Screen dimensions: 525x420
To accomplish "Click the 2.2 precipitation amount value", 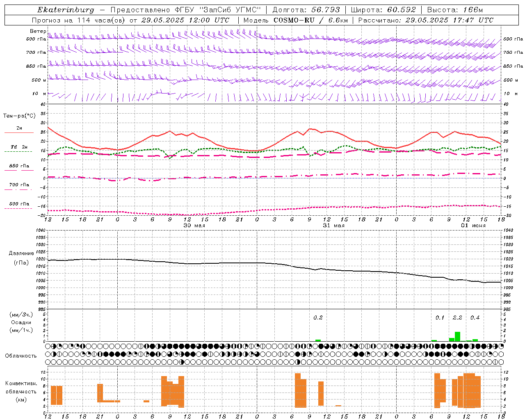I will coord(457,318).
